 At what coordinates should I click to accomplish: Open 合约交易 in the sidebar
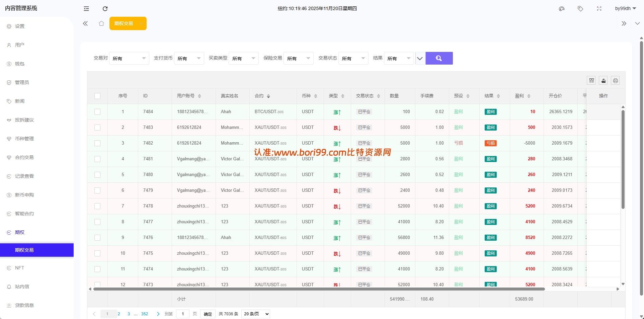[x=37, y=157]
